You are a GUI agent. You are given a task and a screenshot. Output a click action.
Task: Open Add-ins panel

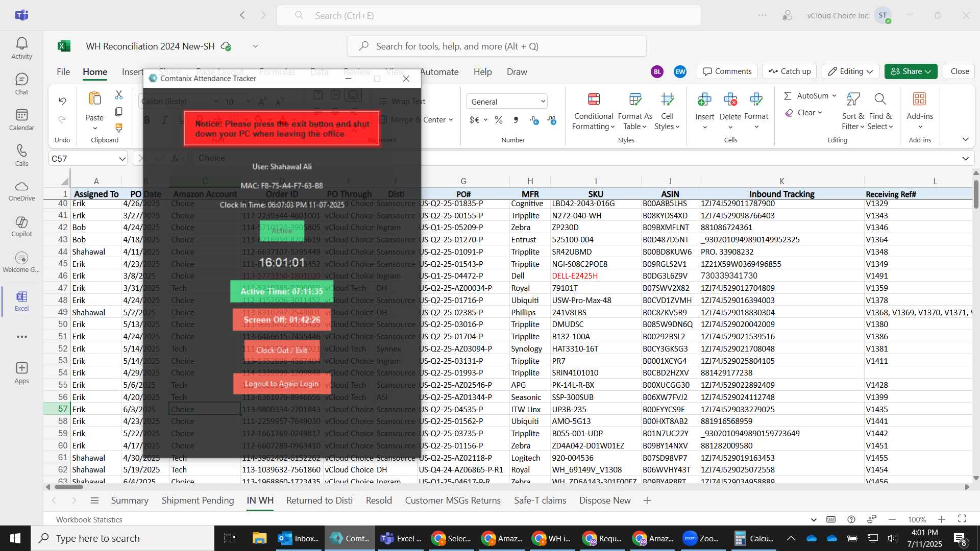920,111
